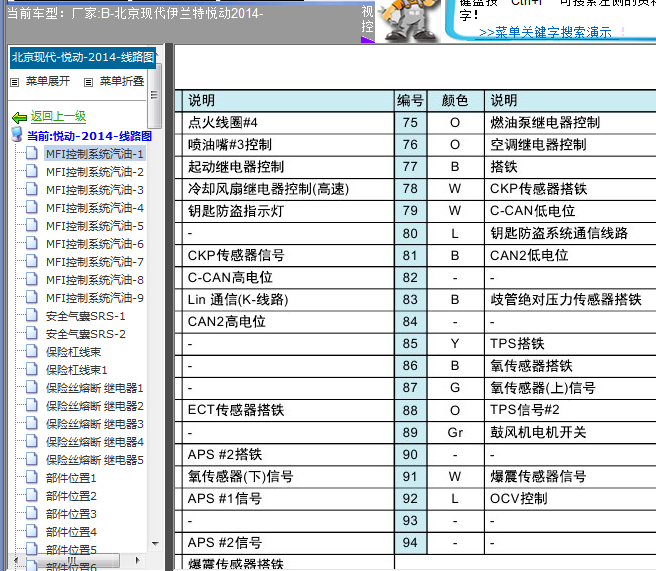Click 颜色 column header
The image size is (656, 571).
pos(455,100)
